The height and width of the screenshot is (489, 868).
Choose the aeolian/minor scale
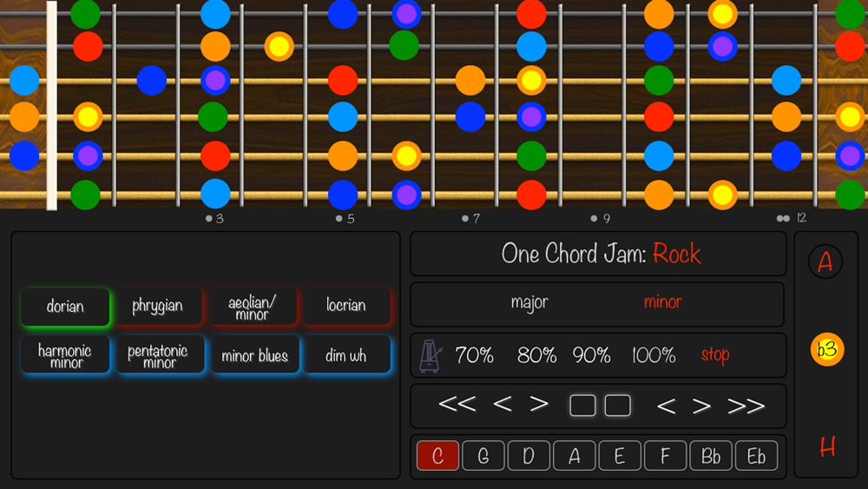pyautogui.click(x=253, y=307)
